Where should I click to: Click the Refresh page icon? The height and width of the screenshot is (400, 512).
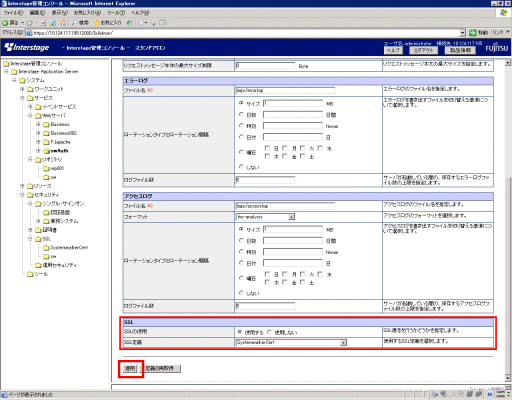(53, 23)
